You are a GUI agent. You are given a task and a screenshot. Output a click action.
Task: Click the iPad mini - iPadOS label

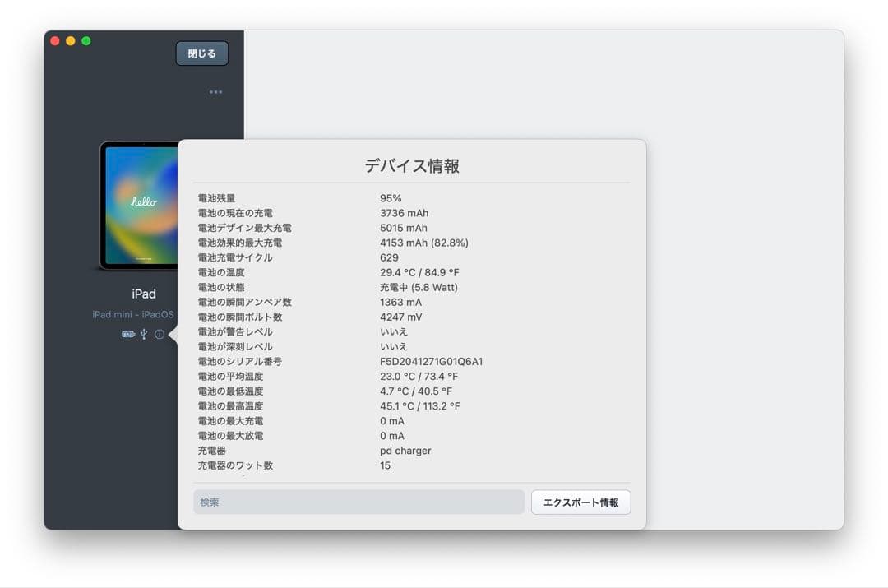132,313
